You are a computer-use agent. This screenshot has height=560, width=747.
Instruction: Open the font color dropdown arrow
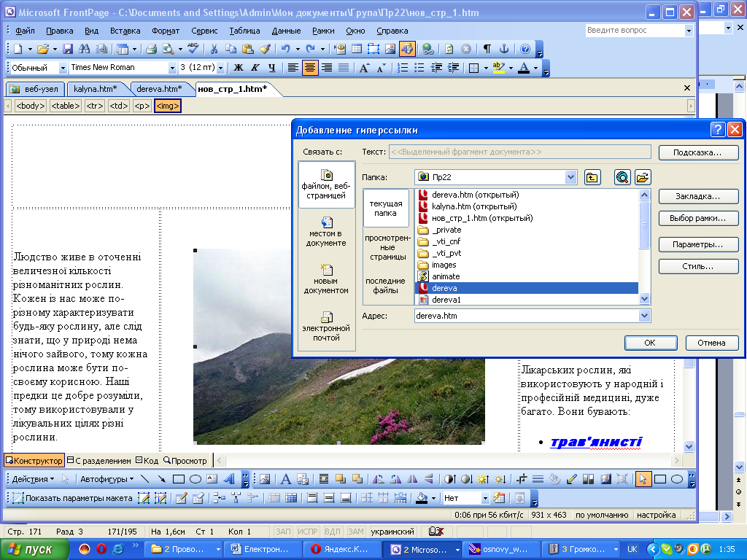[535, 68]
